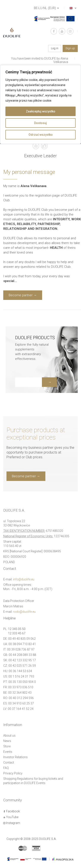
Task: Open the Facebook circle icon in the header
Action: [x=54, y=31]
